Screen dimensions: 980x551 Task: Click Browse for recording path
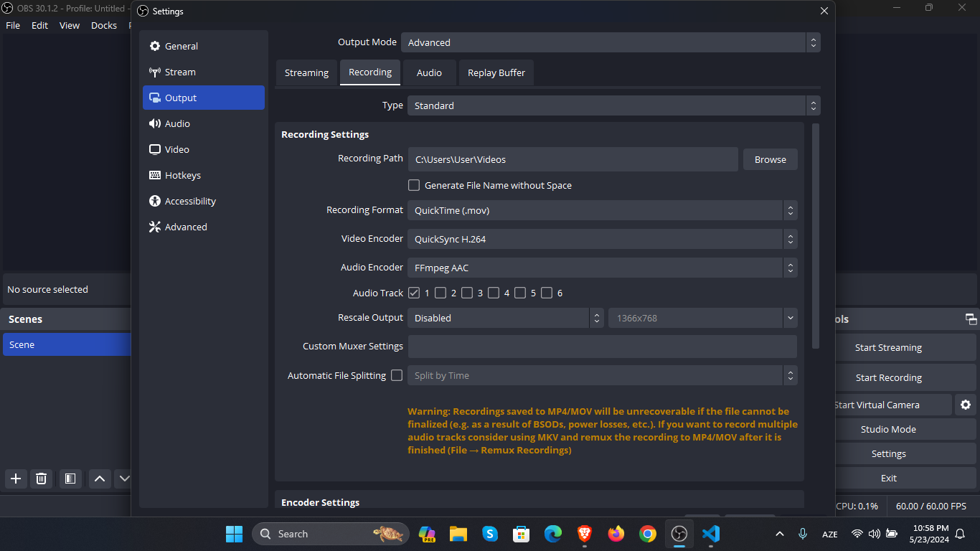point(771,159)
